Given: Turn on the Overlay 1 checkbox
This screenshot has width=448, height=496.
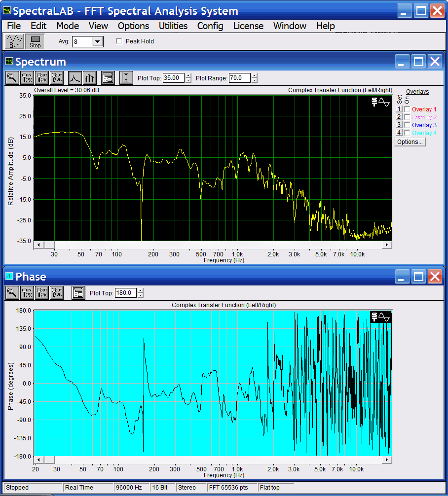Looking at the screenshot, I should click(407, 109).
